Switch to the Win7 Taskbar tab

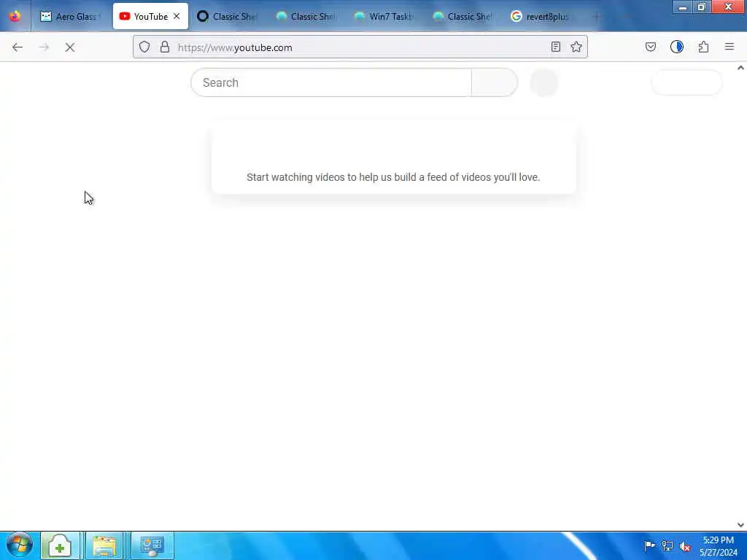point(384,16)
